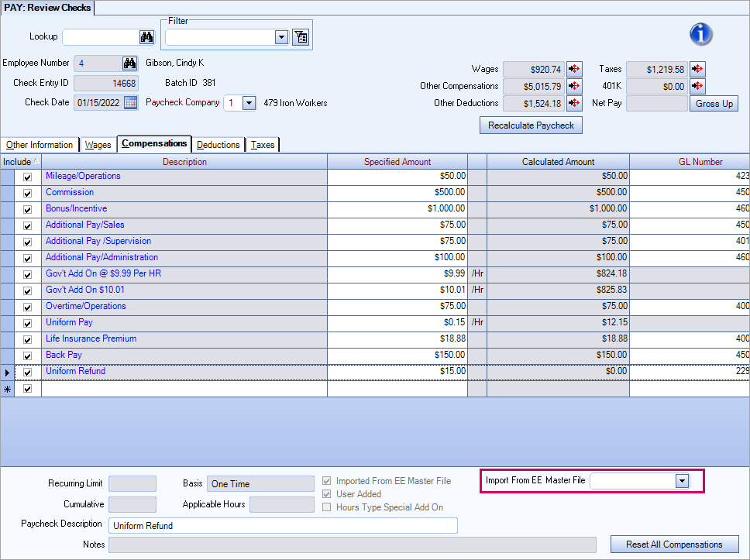
Task: Open the blue information help icon
Action: (700, 34)
